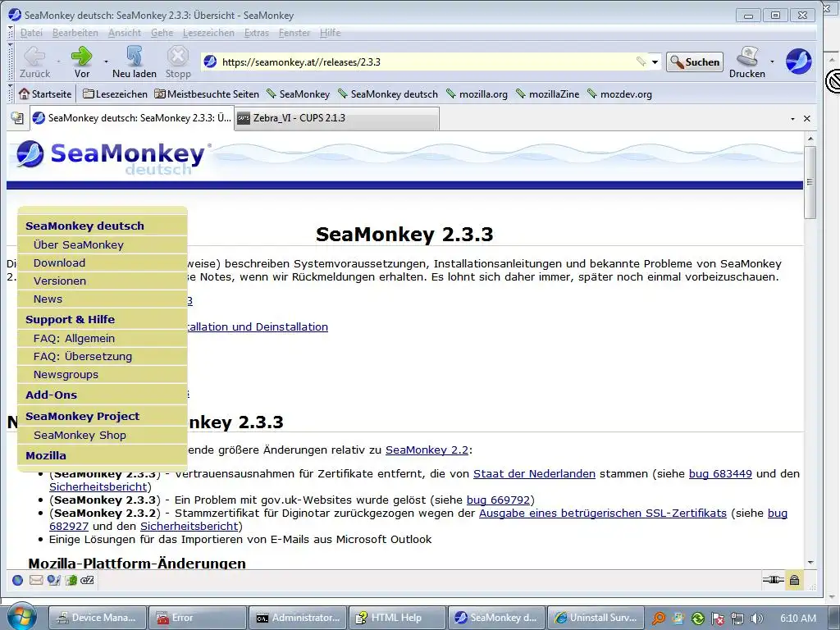Click the page vertical scrollbar thumb
Viewport: 840px width, 630px height.
click(x=810, y=182)
